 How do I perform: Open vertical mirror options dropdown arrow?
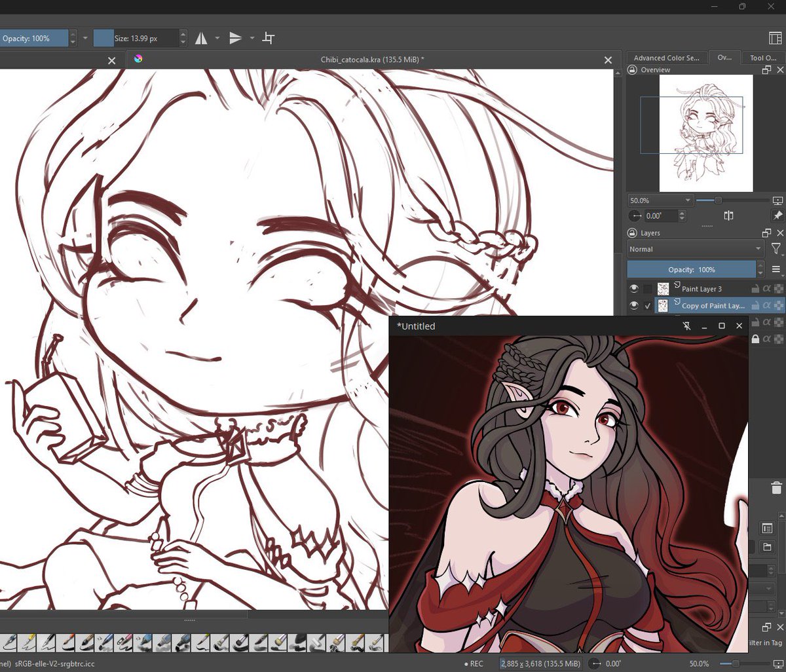(252, 38)
